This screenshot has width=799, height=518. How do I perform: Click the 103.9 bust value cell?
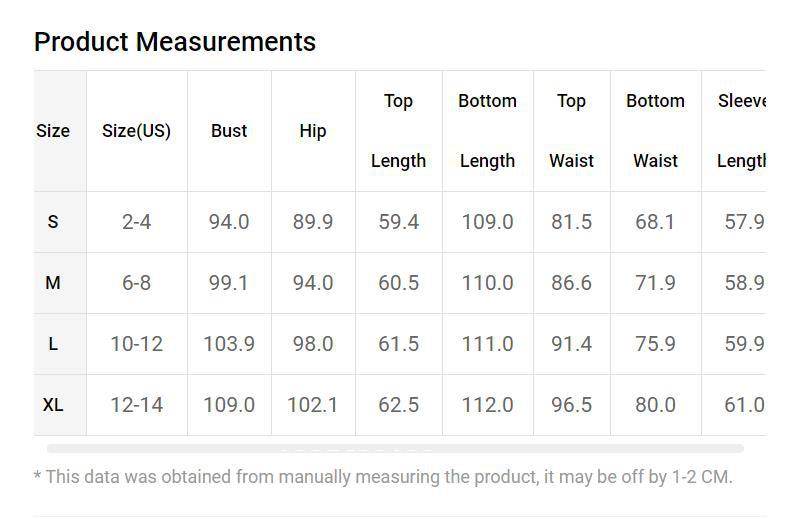tap(229, 344)
